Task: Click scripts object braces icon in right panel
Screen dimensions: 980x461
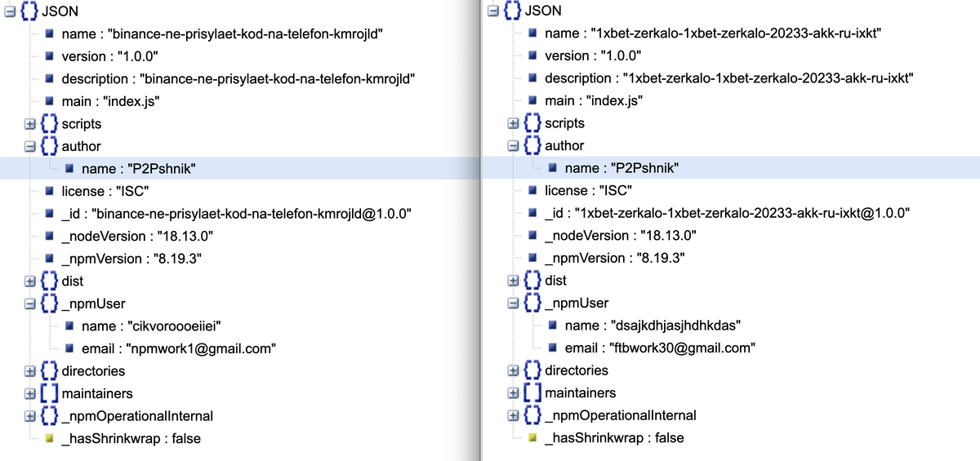Action: [532, 123]
